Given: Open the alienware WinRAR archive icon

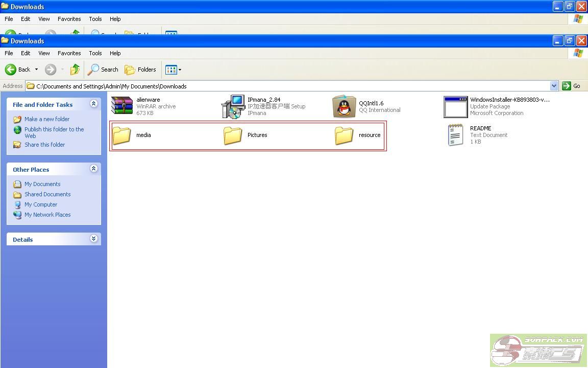Looking at the screenshot, I should tap(122, 106).
